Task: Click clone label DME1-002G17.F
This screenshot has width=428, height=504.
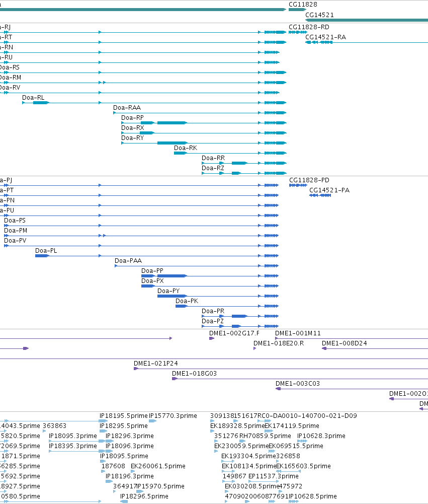Action: click(234, 333)
